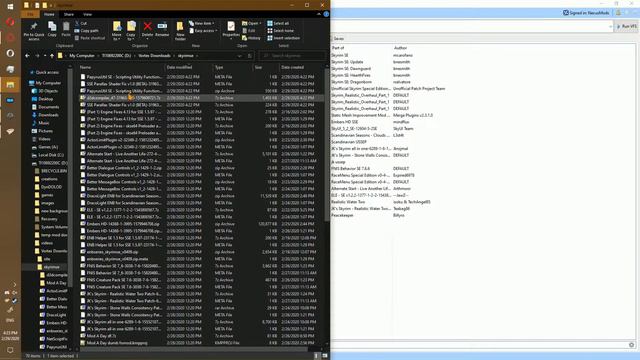Click My Computer in the address path
The image size is (640, 360).
pyautogui.click(x=82, y=56)
